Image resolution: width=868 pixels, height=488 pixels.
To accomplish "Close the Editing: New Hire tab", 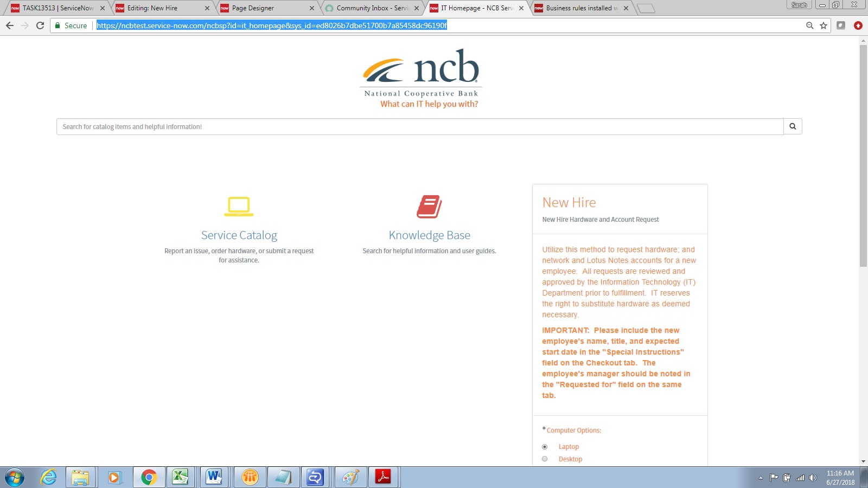I will [207, 8].
